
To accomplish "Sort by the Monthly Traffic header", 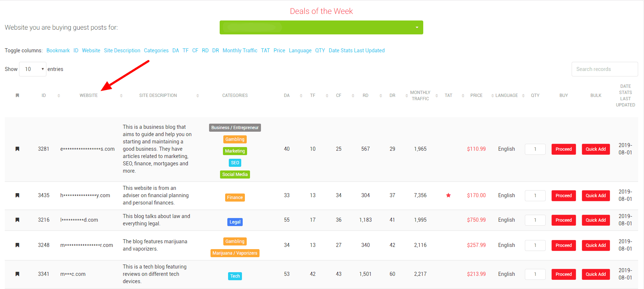I will coord(420,95).
